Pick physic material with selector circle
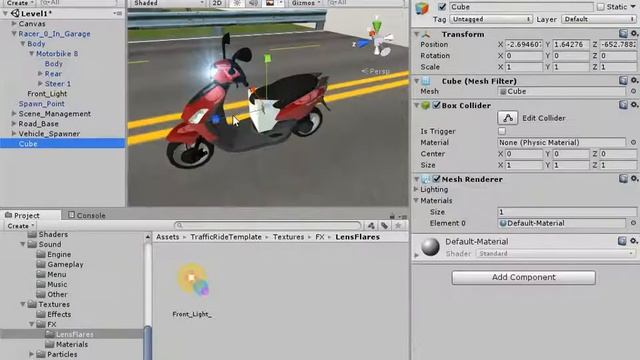Viewport: 640px width, 360px height. (633, 142)
